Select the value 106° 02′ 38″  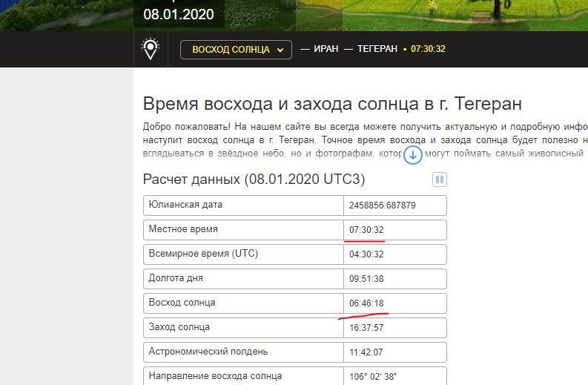373,376
